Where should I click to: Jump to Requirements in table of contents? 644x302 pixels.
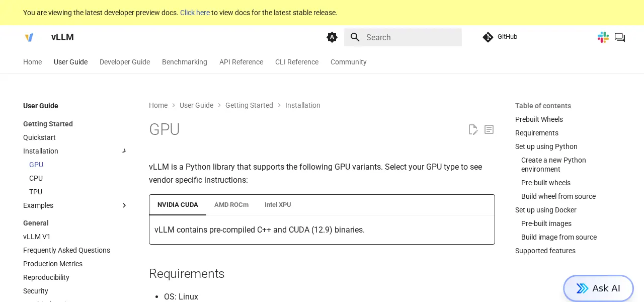[537, 133]
